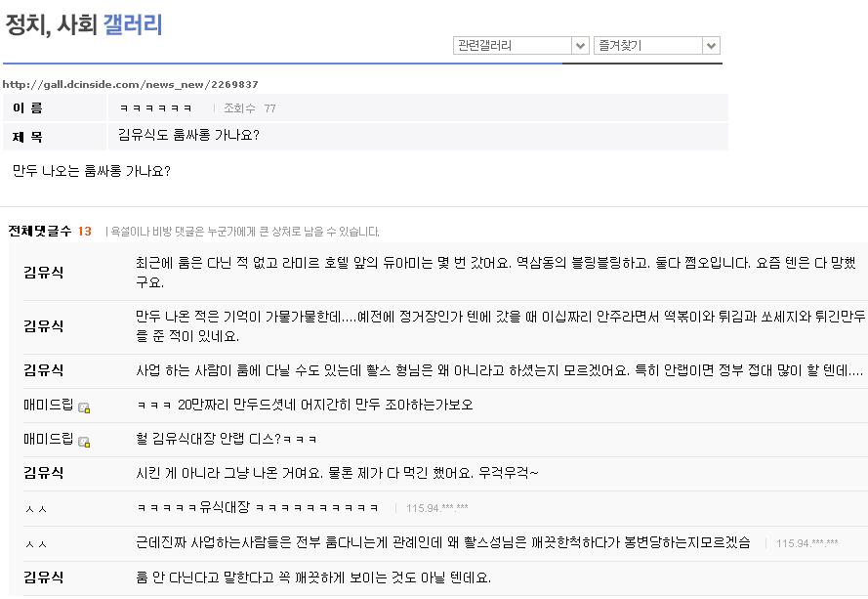Click 매미드립 nickname on 20만짜리 만두드셧네 comment
The height and width of the screenshot is (599, 868).
pos(48,406)
